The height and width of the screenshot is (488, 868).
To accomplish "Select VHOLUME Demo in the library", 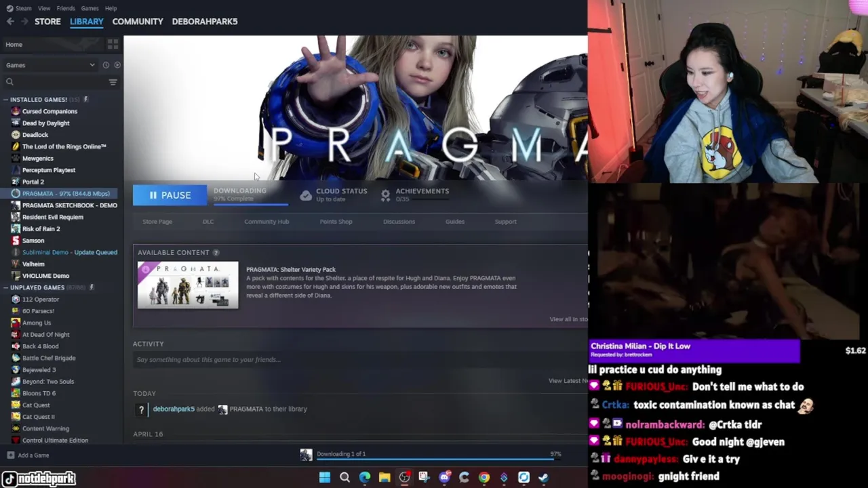I will click(45, 276).
